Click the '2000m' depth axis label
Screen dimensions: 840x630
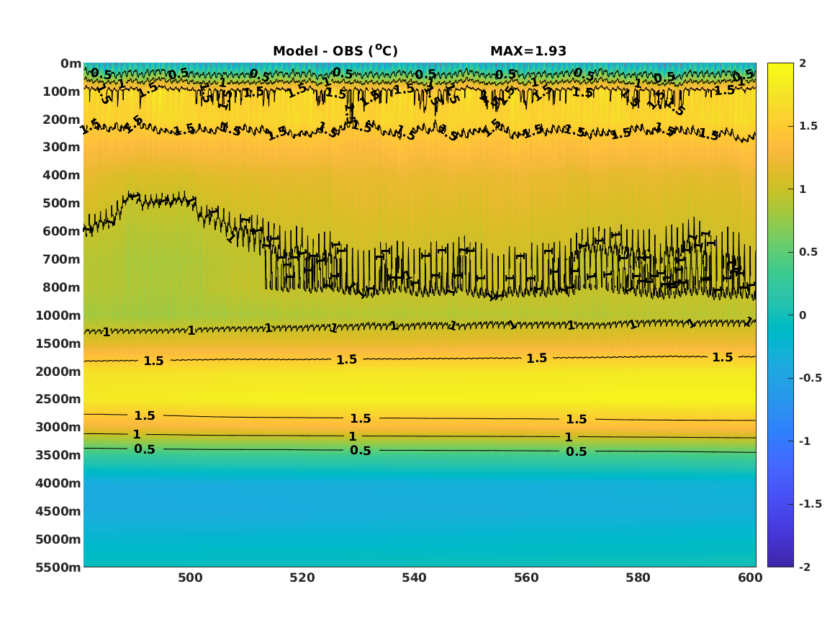[58, 372]
